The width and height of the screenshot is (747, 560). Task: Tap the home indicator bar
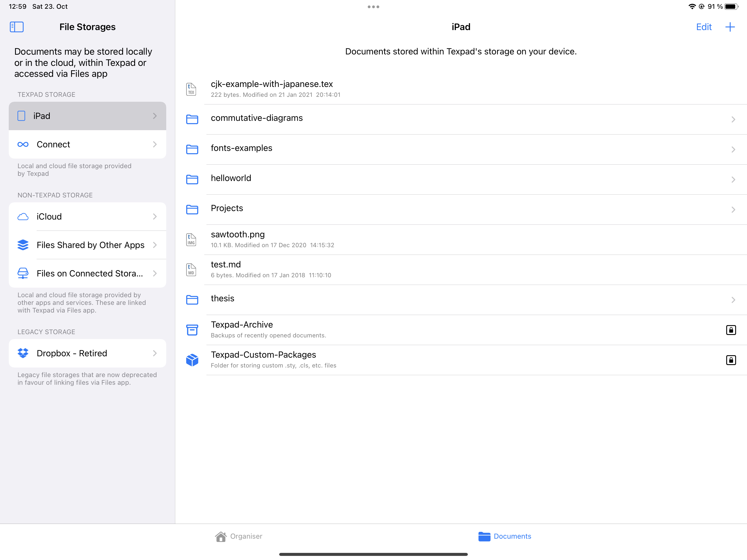coord(373,554)
